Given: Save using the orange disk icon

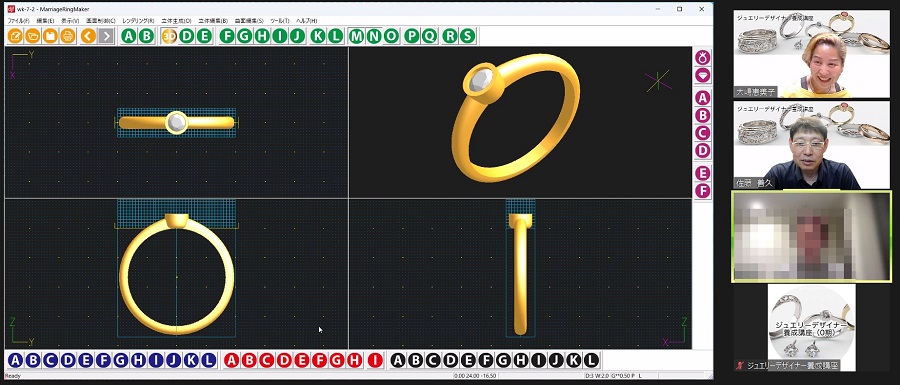Looking at the screenshot, I should tap(51, 36).
